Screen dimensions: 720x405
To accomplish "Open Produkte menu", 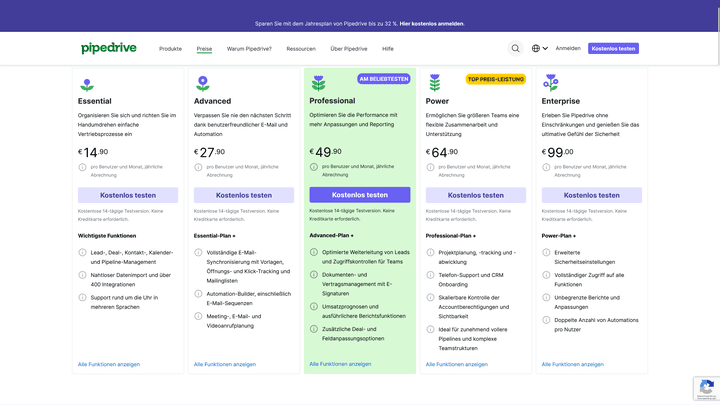I will [x=170, y=49].
